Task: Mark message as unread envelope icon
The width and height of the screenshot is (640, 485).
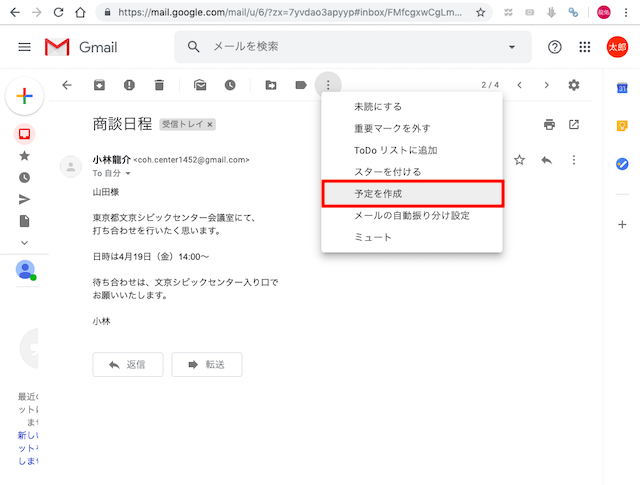Action: (x=200, y=85)
